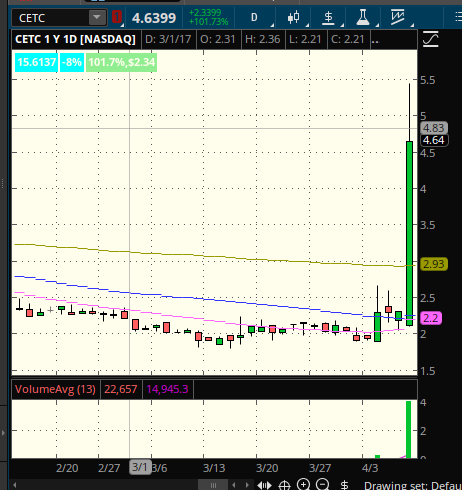Click the expand horizontal arrows icon

pyautogui.click(x=264, y=485)
